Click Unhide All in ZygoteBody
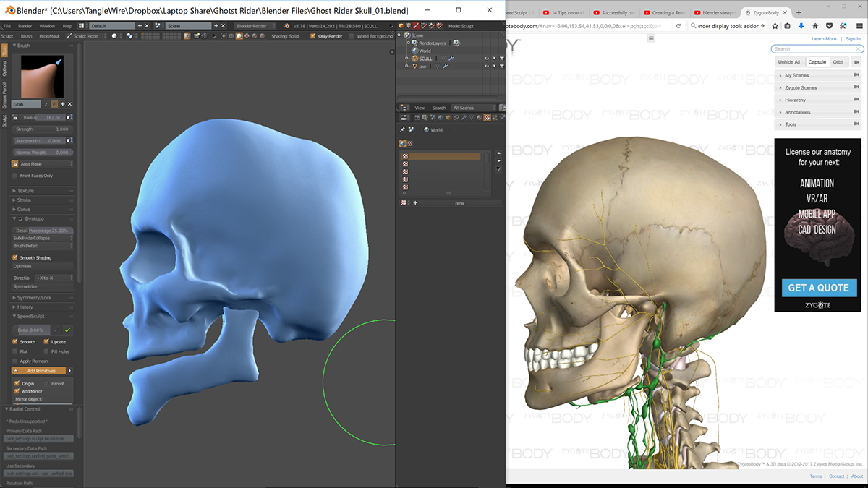The width and height of the screenshot is (868, 488). click(x=788, y=62)
